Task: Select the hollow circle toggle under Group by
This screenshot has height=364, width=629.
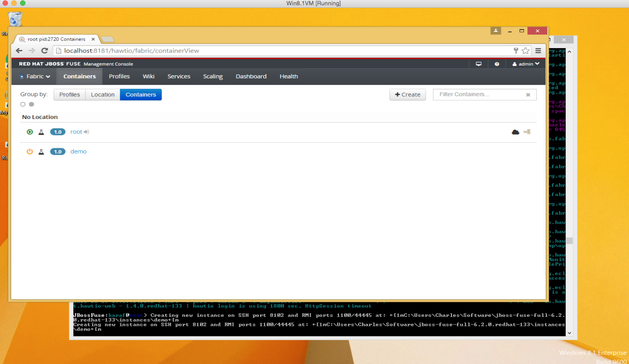Action: pyautogui.click(x=23, y=104)
